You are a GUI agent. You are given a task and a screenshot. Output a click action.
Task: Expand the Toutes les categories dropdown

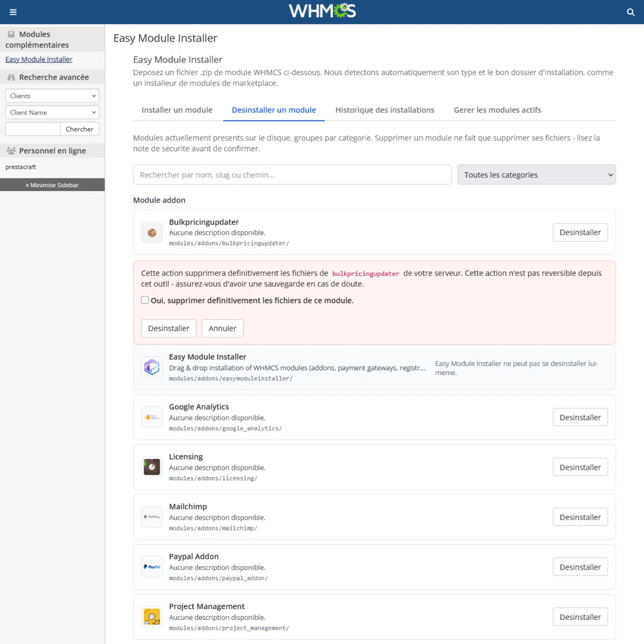click(x=536, y=174)
